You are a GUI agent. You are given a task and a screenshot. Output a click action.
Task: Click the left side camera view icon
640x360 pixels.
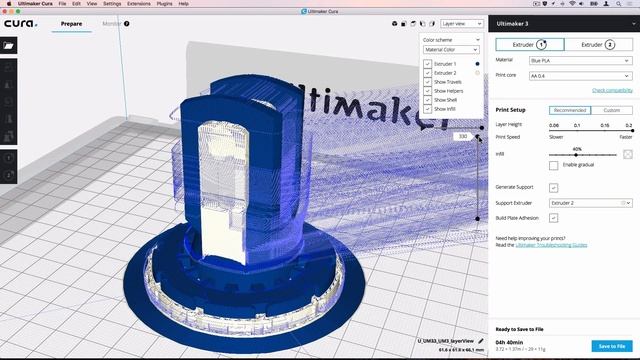click(422, 24)
